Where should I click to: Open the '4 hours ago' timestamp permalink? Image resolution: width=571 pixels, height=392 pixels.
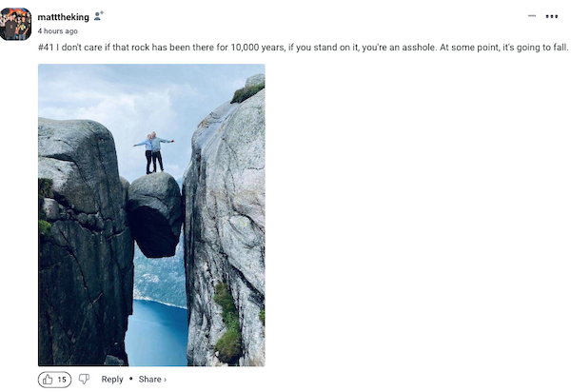tap(57, 31)
